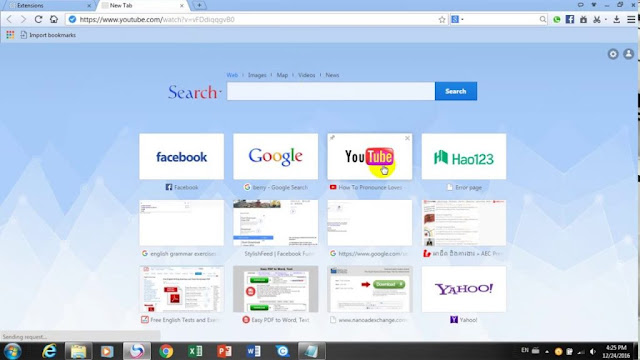This screenshot has width=640, height=360.
Task: Launch Internet Explorer from taskbar
Action: [x=49, y=351]
